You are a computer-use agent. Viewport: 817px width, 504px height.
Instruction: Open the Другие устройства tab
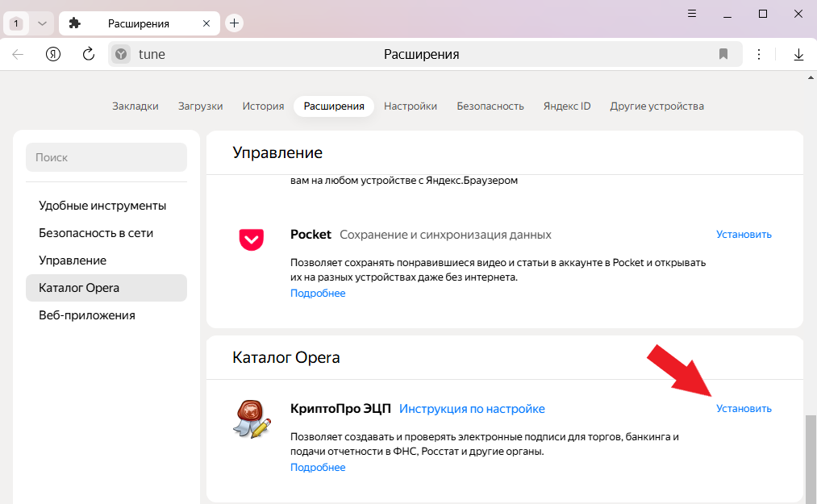[657, 106]
